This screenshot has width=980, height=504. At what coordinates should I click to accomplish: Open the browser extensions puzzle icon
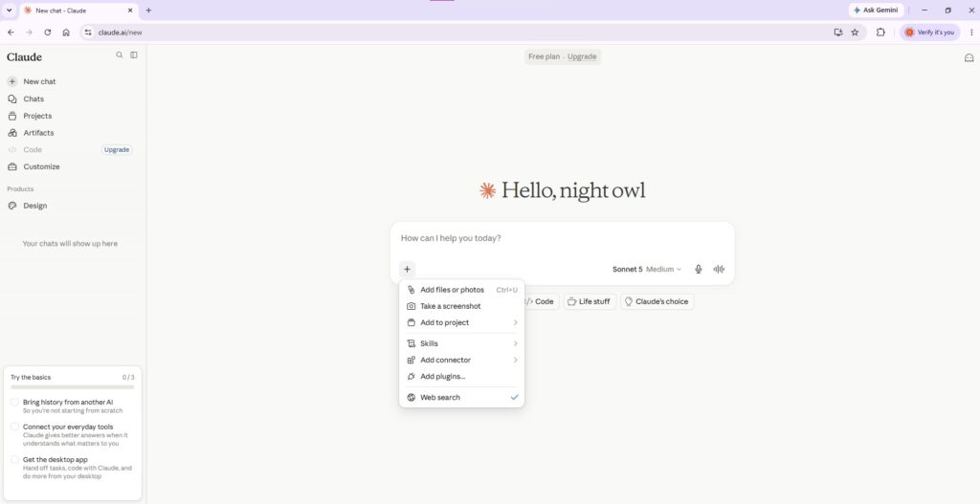(x=880, y=33)
